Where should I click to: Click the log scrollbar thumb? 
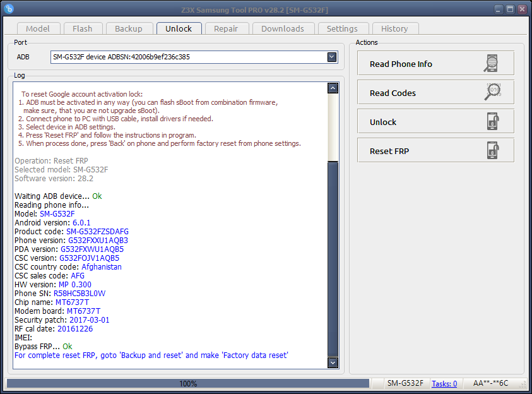[333, 259]
